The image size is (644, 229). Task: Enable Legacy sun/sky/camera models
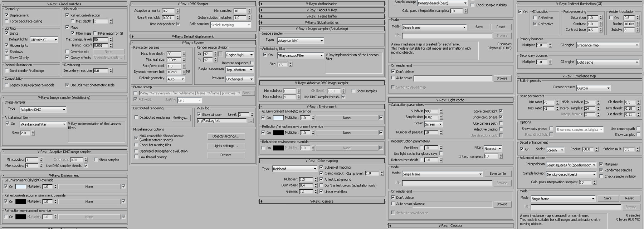point(7,85)
